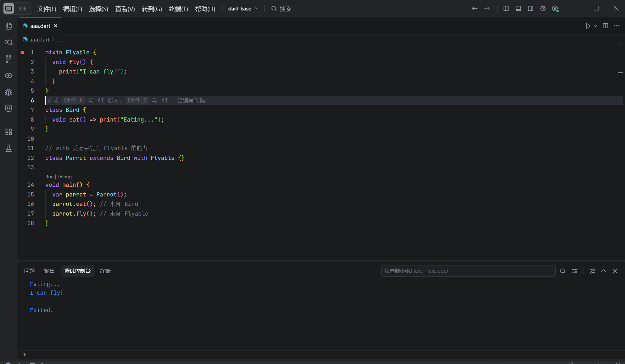Click the Flyable mixin name on line 1
This screenshot has width=625, height=364.
[x=77, y=52]
